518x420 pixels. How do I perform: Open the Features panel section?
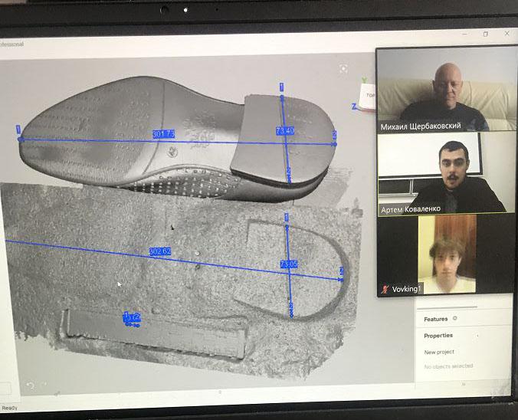(435, 319)
